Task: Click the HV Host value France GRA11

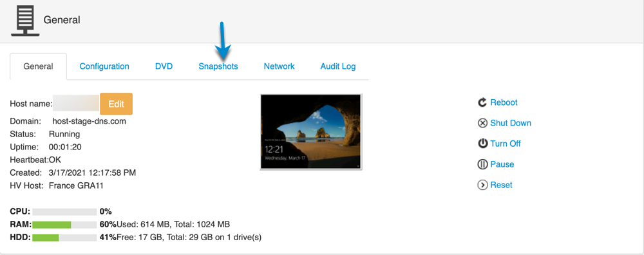Action: [76, 185]
